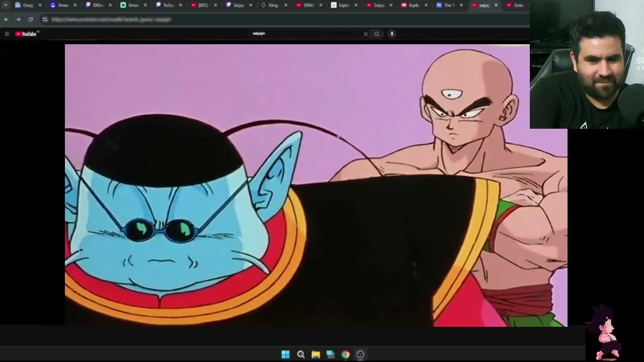Screen dimensions: 644x362
Task: Close the ElRin tab
Action: tap(110, 5)
